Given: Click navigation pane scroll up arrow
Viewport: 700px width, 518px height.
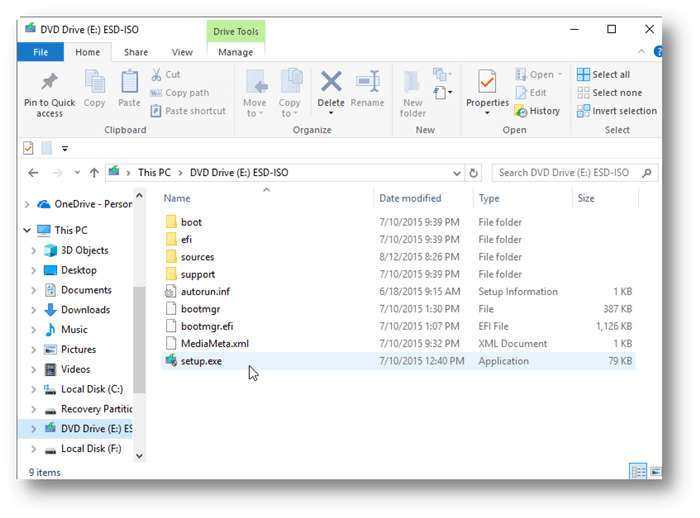Looking at the screenshot, I should coord(139,196).
